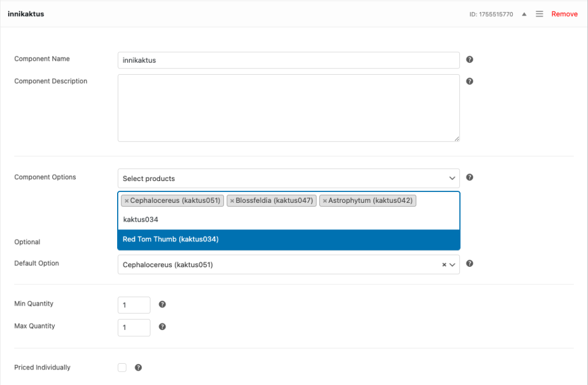The height and width of the screenshot is (385, 588).
Task: Expand the Default Option dropdown
Action: 452,265
